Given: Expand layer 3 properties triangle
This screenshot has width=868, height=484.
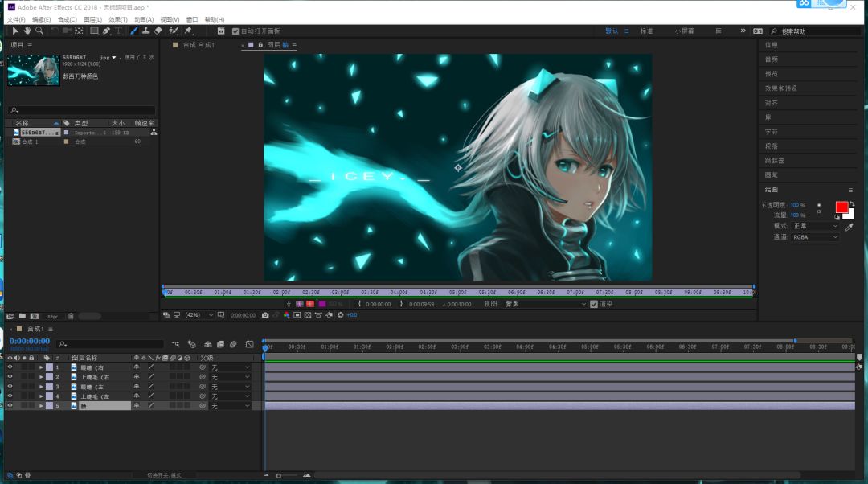Looking at the screenshot, I should pyautogui.click(x=41, y=387).
